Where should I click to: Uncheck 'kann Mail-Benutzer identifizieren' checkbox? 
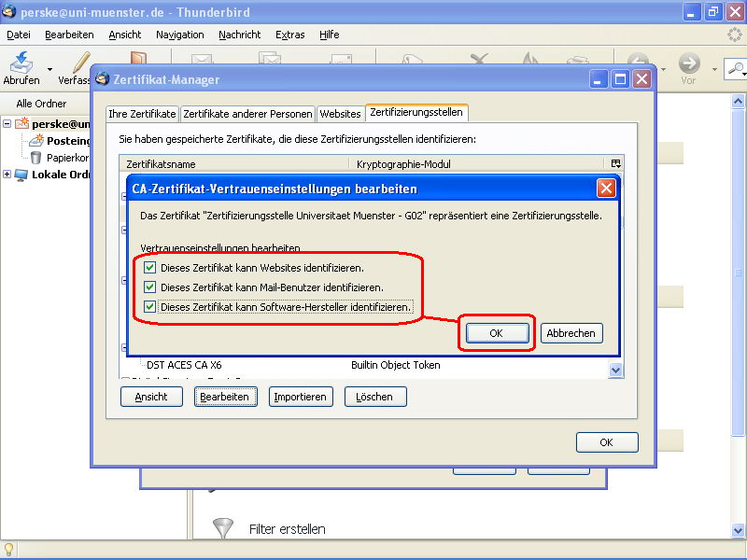(x=150, y=287)
